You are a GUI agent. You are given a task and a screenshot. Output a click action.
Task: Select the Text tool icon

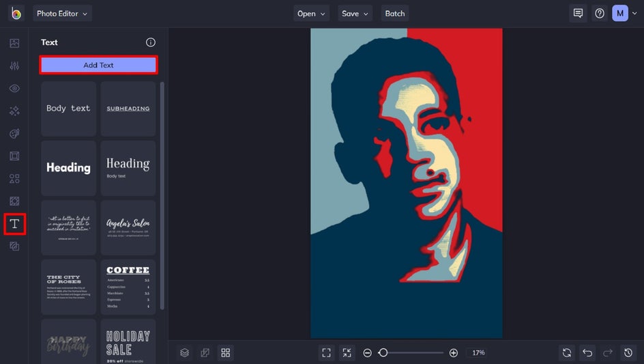coord(14,224)
